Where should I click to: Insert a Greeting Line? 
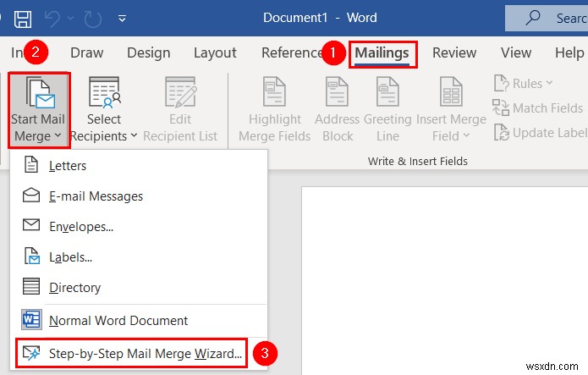[387, 109]
